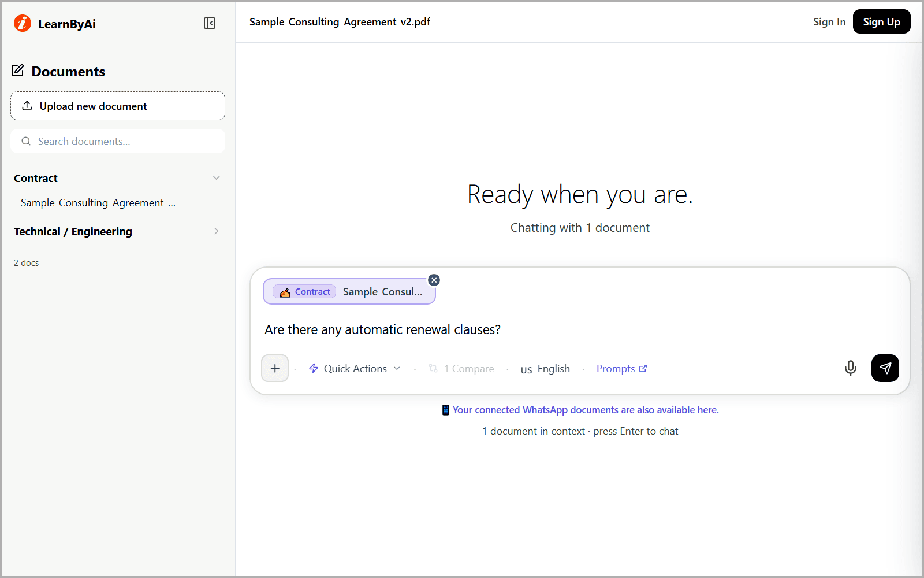Send the message with paper plane button
This screenshot has height=578, width=924.
(x=885, y=368)
